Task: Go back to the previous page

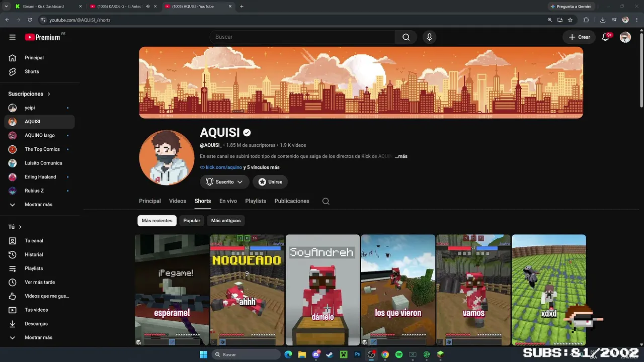Action: click(x=7, y=20)
